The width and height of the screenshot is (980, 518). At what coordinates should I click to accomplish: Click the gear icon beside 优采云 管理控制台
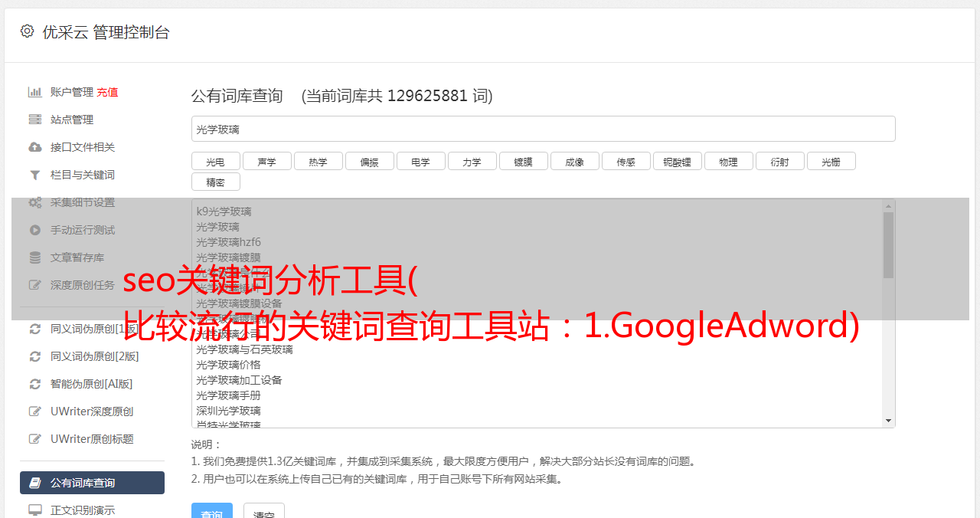click(28, 31)
